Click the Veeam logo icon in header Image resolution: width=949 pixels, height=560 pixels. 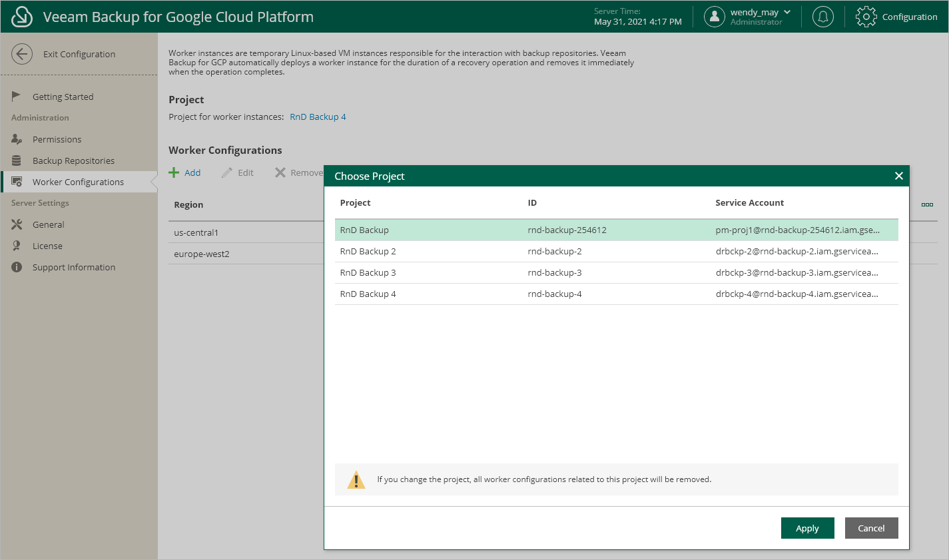coord(22,17)
